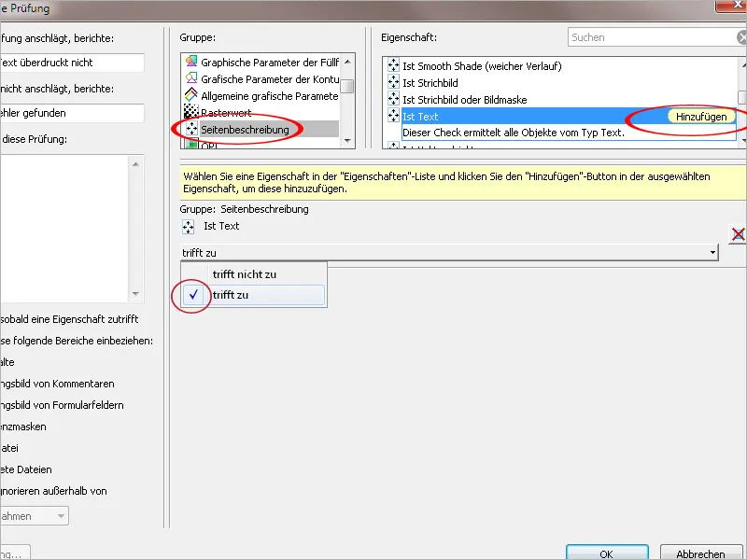
Task: Select Ist Smooth Shade (weicher Verlauf) property
Action: 482,66
